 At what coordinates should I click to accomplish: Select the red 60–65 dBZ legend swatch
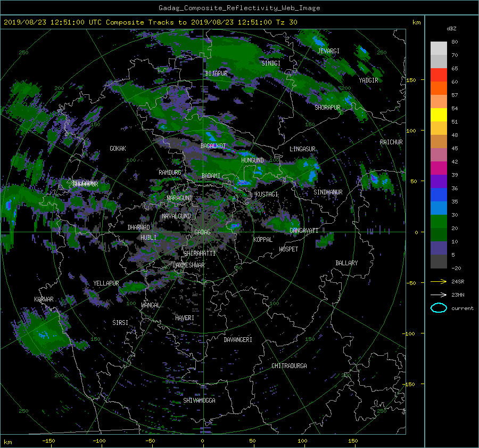tap(439, 75)
